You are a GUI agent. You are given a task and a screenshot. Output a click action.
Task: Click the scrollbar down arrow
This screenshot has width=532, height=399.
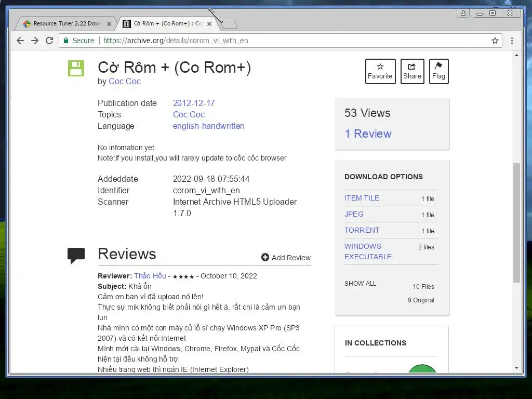516,368
